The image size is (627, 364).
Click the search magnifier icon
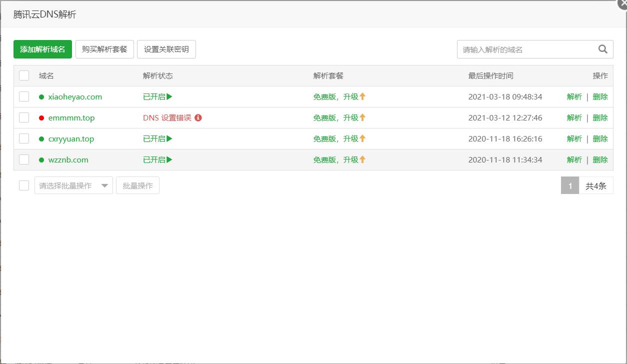pos(602,49)
